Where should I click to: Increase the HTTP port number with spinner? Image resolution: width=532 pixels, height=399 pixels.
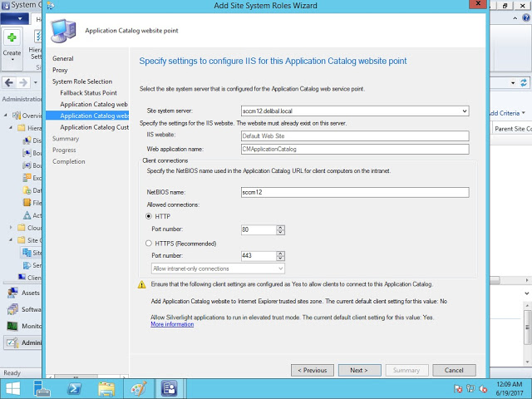[280, 227]
